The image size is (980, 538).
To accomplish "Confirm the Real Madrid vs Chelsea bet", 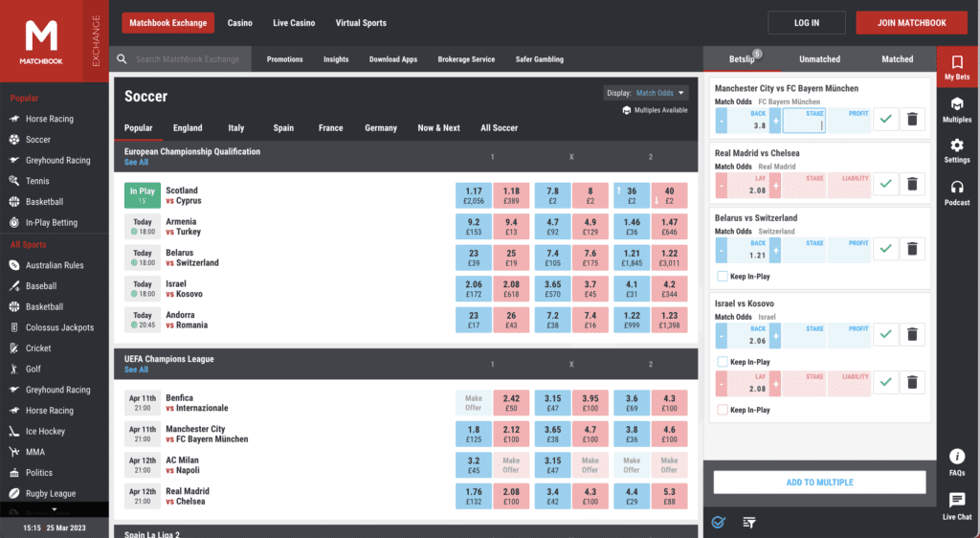I will pyautogui.click(x=885, y=184).
